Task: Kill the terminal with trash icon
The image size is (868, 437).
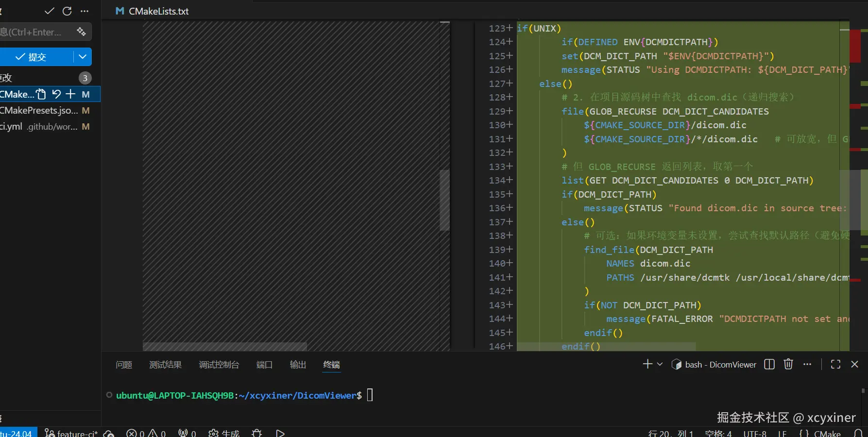Action: [x=788, y=364]
